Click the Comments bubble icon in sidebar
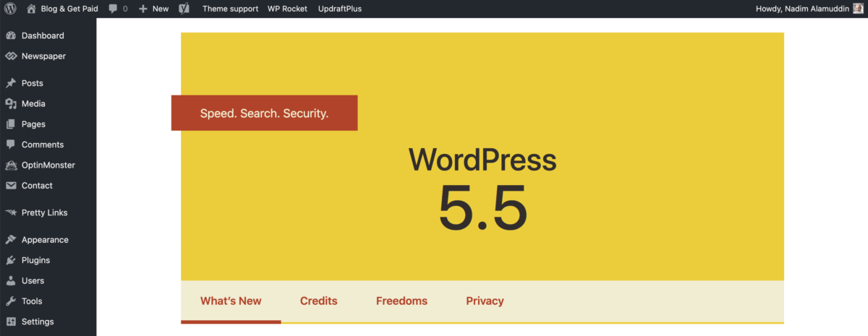 click(11, 145)
